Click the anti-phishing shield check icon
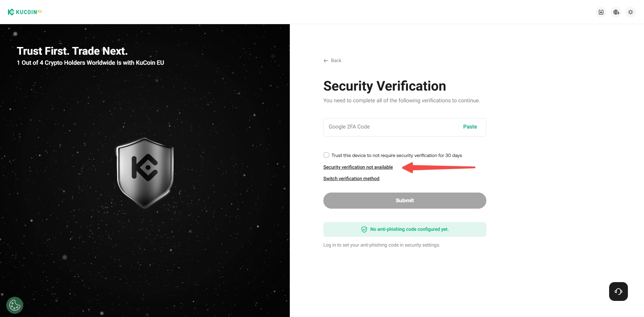 [364, 229]
